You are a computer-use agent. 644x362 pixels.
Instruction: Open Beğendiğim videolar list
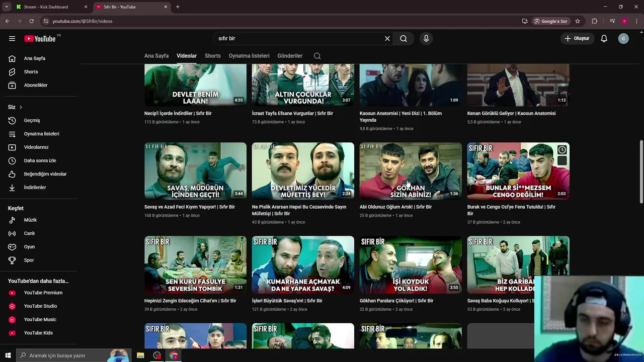[40, 174]
